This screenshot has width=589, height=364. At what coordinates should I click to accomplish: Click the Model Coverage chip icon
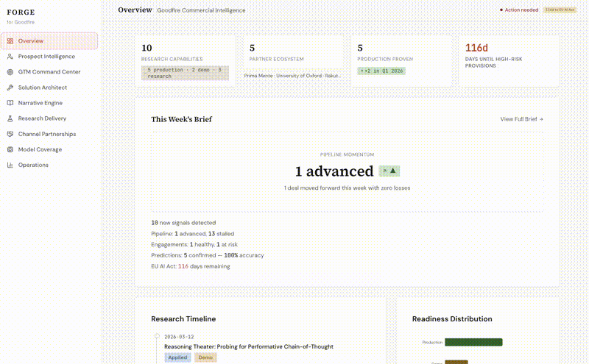coord(10,149)
